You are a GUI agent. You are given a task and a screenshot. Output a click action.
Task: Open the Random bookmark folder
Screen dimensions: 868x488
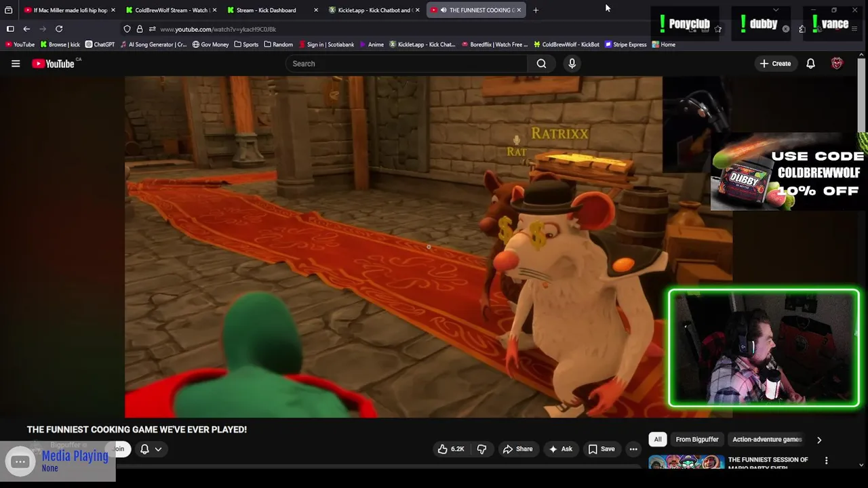click(x=279, y=45)
